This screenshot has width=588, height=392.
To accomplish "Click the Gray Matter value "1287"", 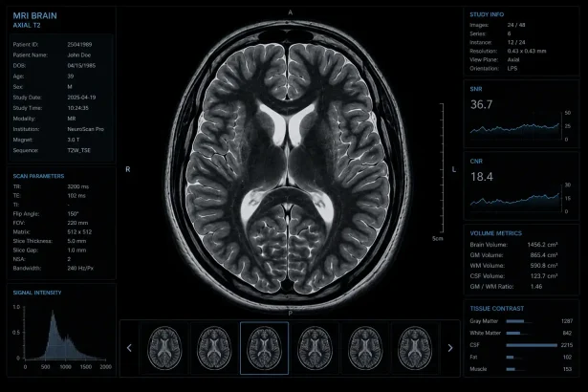I will 567,321.
